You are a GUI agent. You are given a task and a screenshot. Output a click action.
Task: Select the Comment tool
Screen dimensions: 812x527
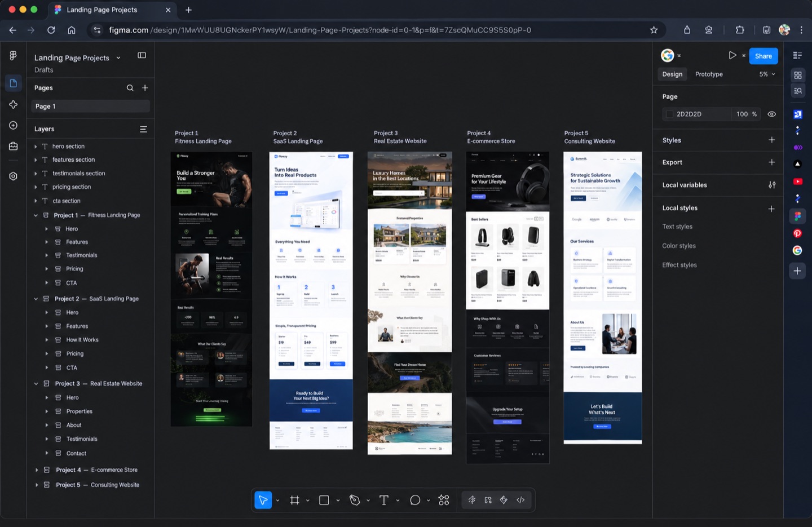point(415,500)
